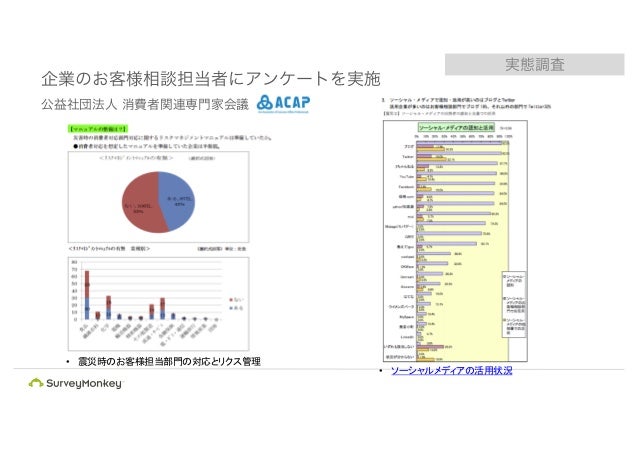
Task: Click the ソーシャル・メディアの認知と活用 chart title
Action: [x=456, y=127]
